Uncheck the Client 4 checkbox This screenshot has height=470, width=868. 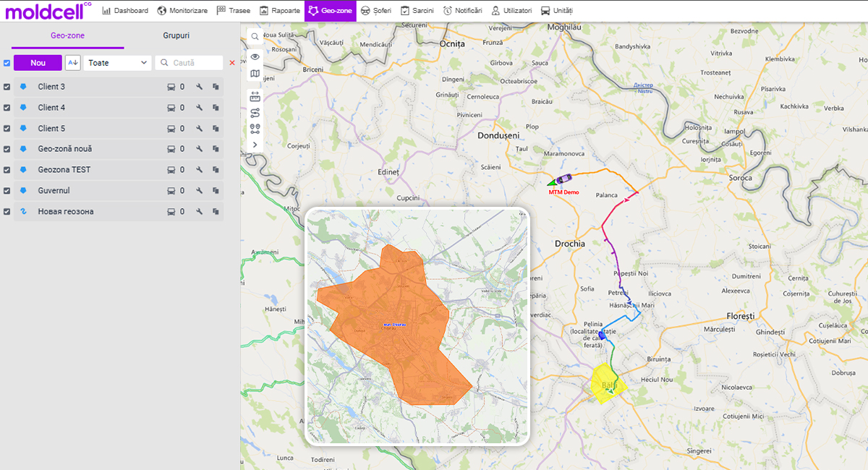point(7,108)
